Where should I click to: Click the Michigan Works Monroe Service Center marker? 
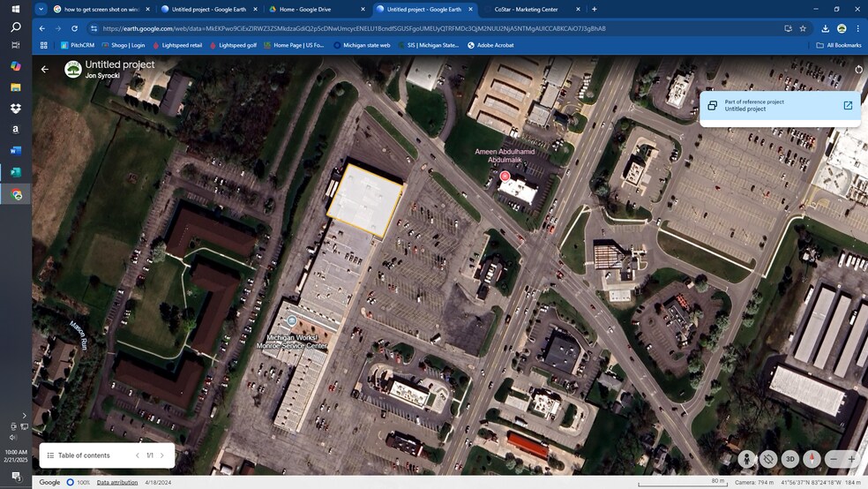pos(292,320)
